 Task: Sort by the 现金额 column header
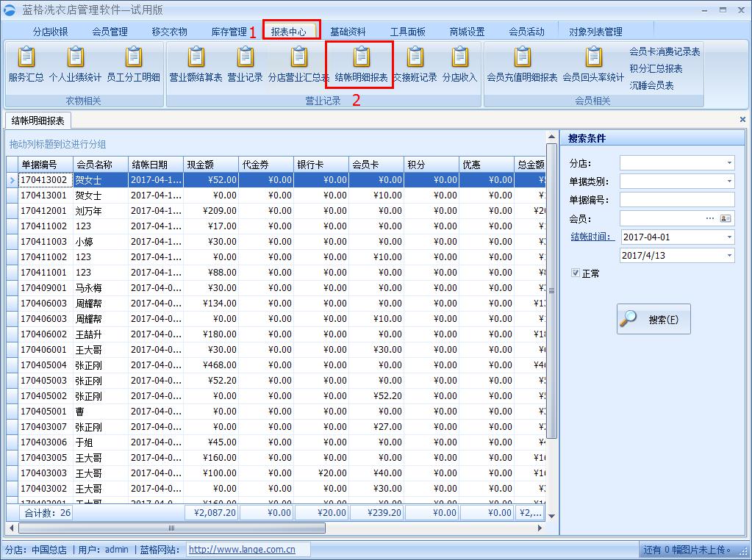pos(211,165)
